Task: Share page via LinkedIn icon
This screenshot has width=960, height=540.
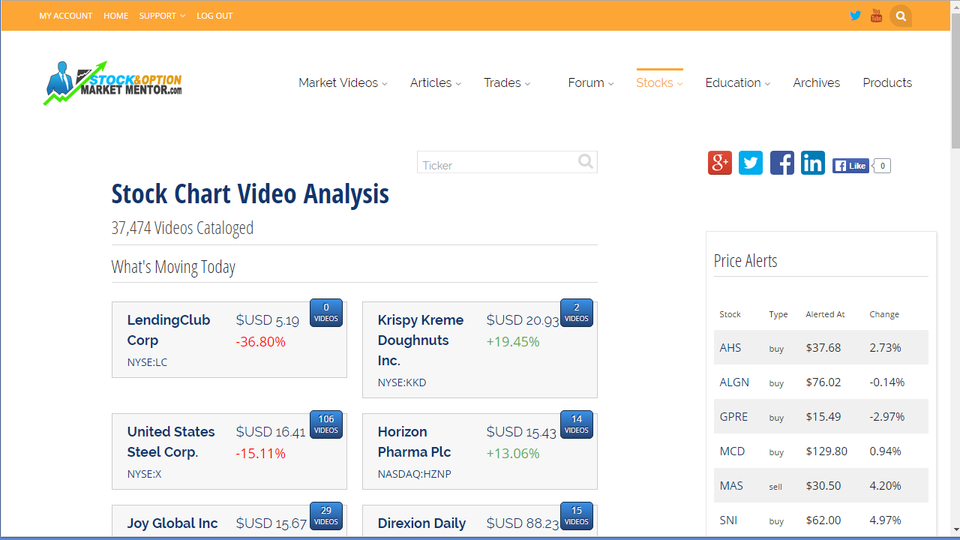Action: click(x=812, y=163)
